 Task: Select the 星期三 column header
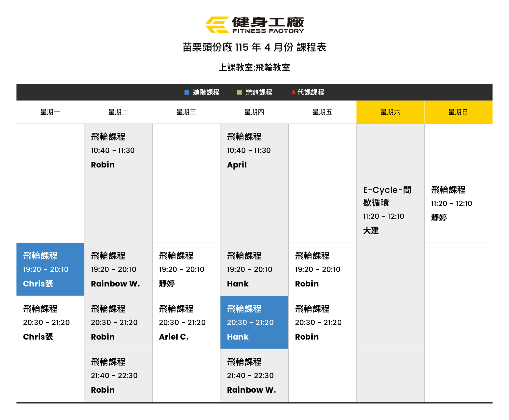click(x=186, y=112)
